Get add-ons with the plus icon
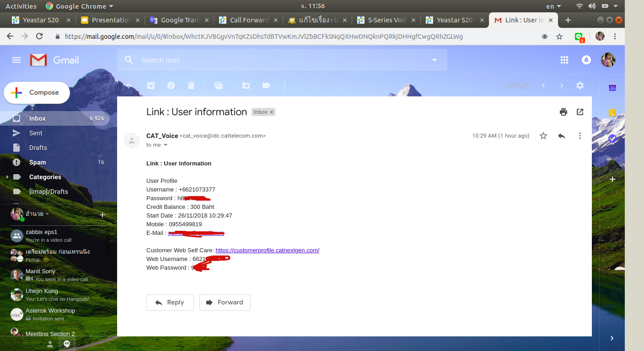Screen dimensions: 644x351 (612, 179)
